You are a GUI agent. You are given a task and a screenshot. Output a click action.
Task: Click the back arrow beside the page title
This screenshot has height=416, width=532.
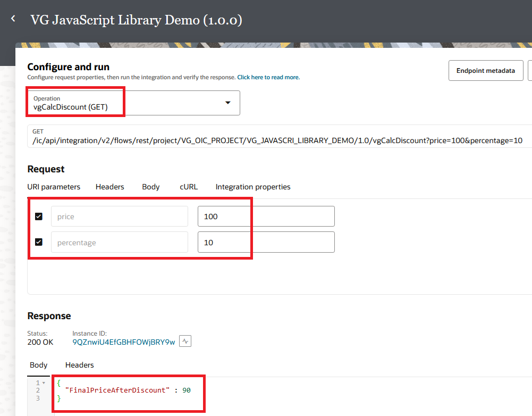(13, 19)
